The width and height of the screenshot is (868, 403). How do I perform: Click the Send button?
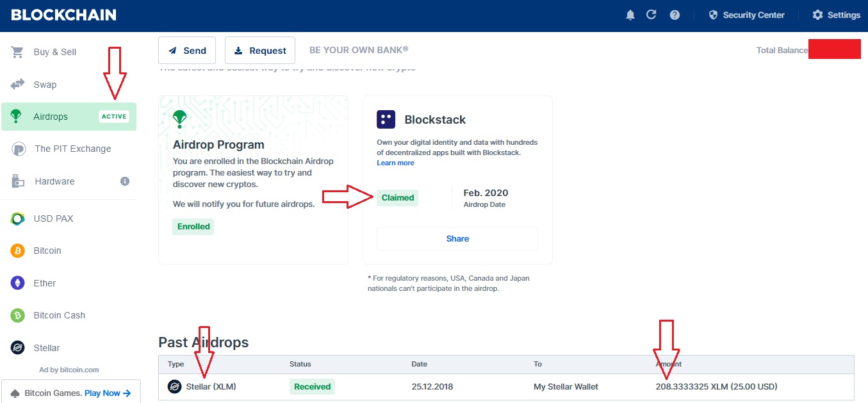click(187, 51)
